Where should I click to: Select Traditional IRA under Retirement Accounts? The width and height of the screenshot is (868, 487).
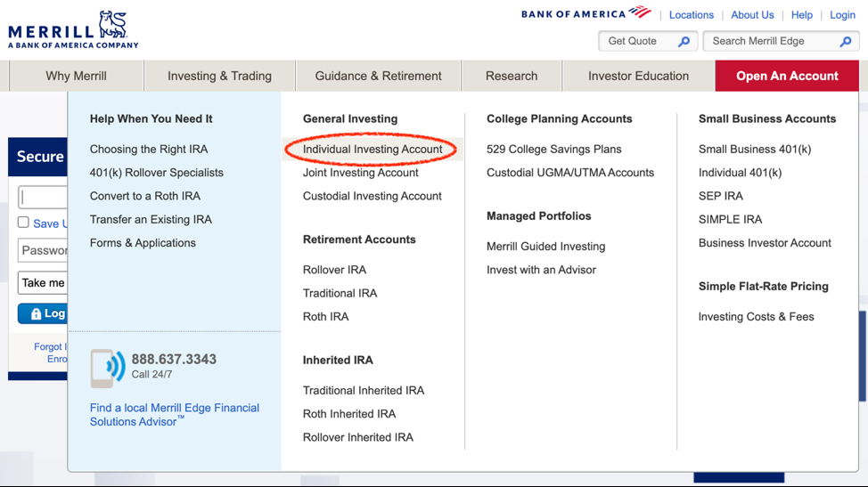click(x=340, y=293)
